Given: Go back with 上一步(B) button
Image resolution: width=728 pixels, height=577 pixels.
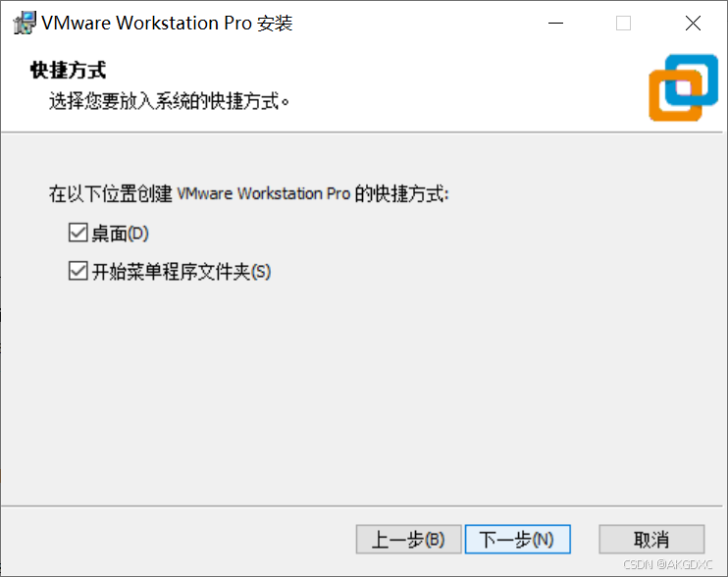Looking at the screenshot, I should click(408, 540).
